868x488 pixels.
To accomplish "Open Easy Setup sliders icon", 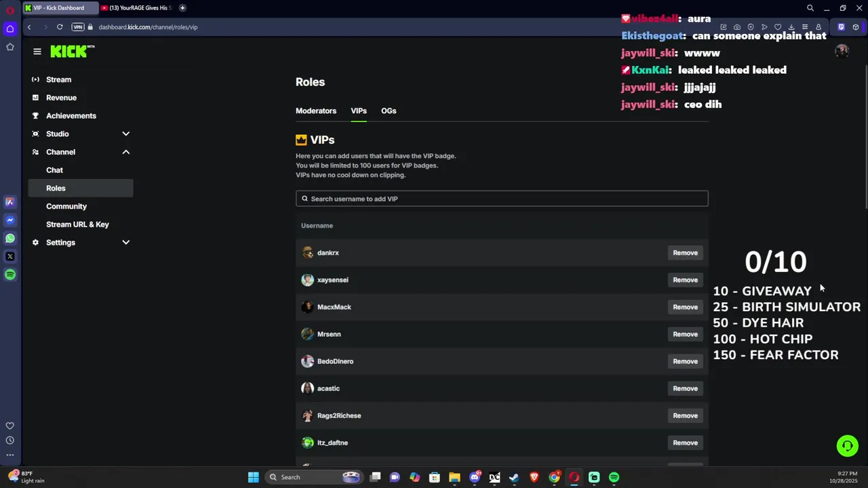I will (x=805, y=27).
